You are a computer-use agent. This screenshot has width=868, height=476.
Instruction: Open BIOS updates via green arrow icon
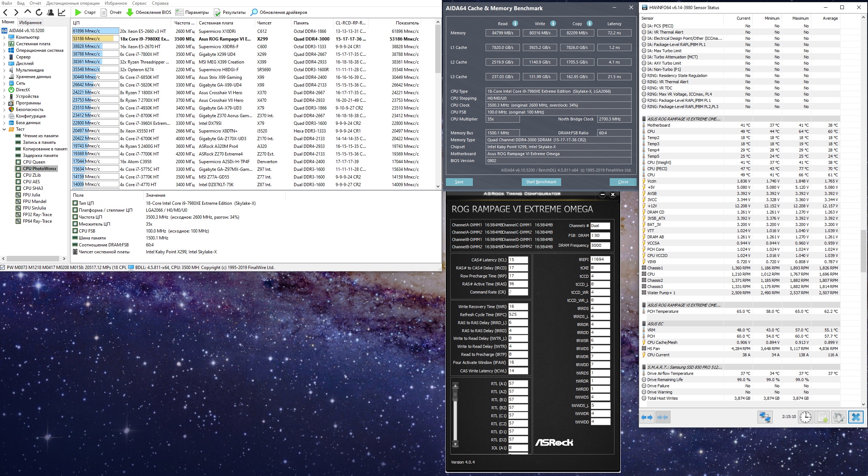130,12
